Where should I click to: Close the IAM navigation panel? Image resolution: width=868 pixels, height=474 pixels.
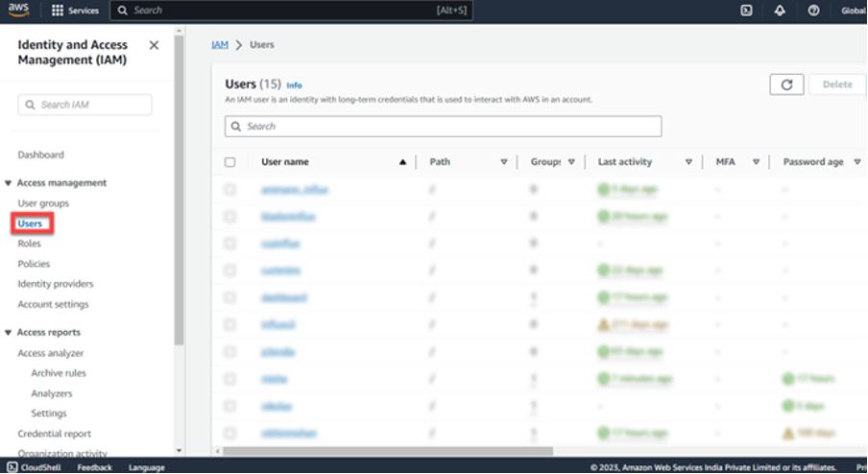154,45
